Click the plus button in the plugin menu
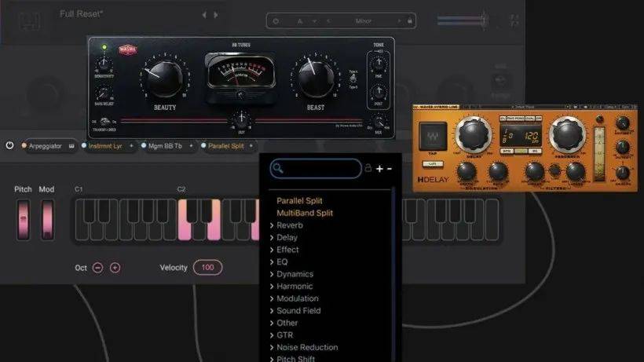The width and height of the screenshot is (644, 362). pos(379,169)
